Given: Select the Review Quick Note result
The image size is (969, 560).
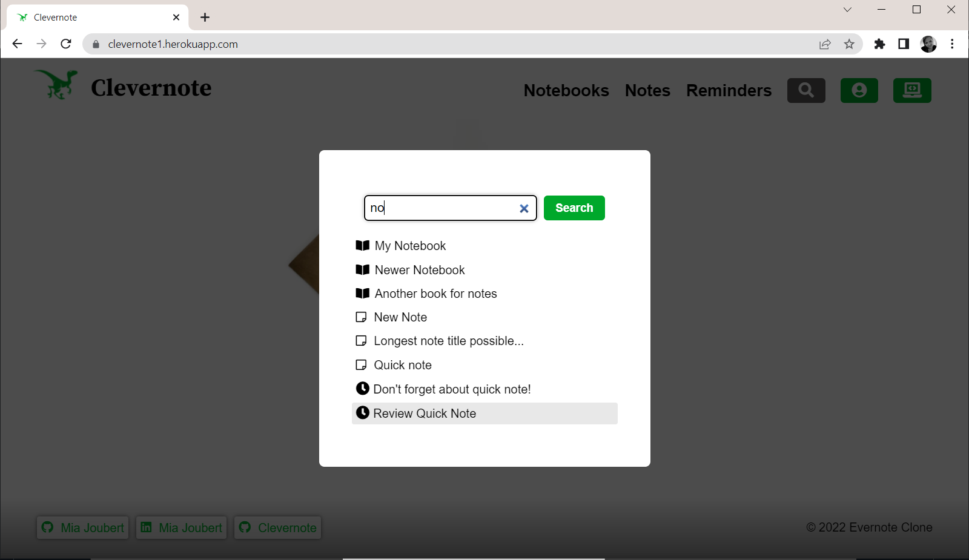Looking at the screenshot, I should tap(484, 413).
